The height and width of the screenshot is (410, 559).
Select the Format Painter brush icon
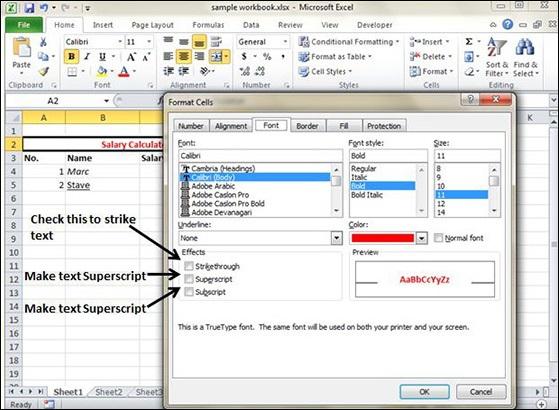(x=43, y=72)
